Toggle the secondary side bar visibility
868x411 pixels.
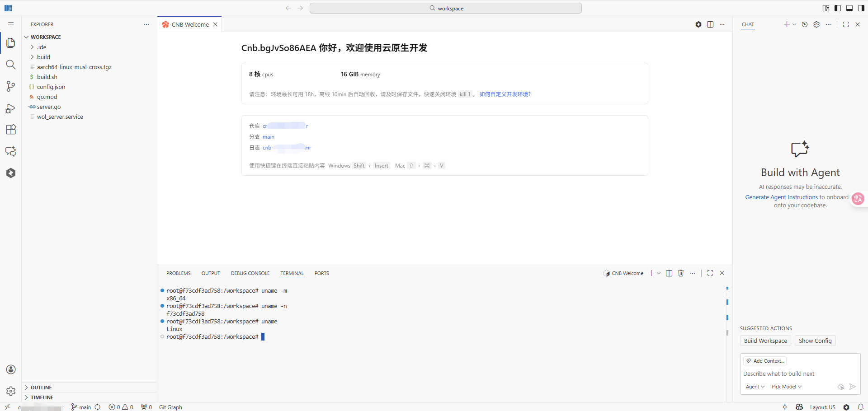(861, 8)
